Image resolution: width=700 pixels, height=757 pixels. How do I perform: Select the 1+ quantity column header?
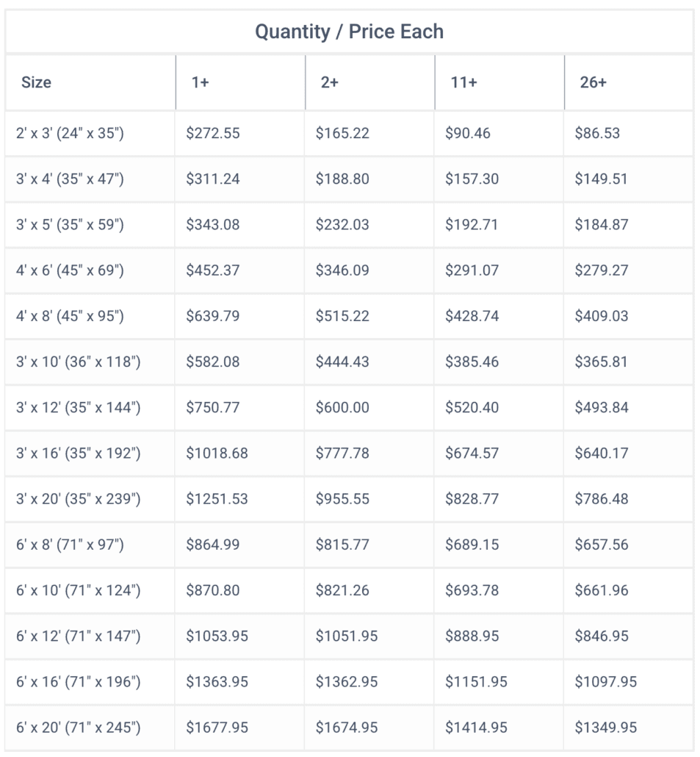(x=200, y=82)
